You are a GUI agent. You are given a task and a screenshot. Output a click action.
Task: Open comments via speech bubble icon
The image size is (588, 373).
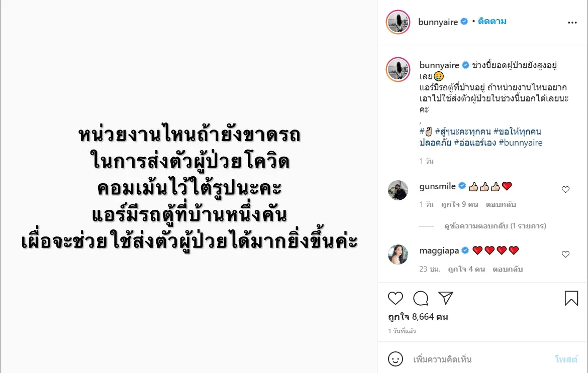pyautogui.click(x=421, y=298)
